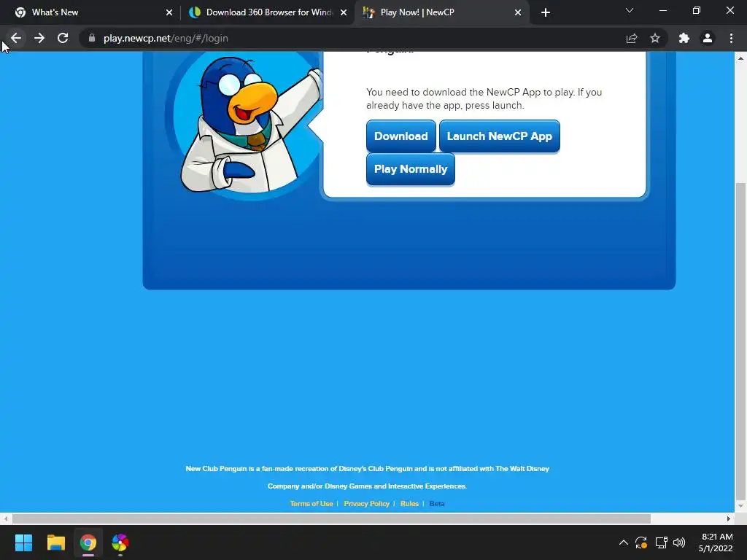Click the Download button
Screen dimensions: 747x560
tap(400, 136)
